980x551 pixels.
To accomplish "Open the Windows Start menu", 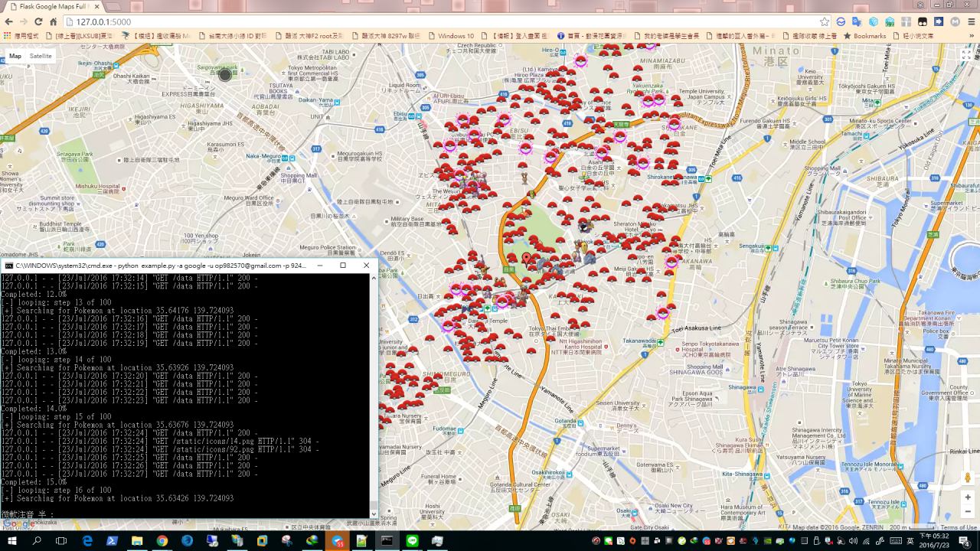I will [12, 541].
